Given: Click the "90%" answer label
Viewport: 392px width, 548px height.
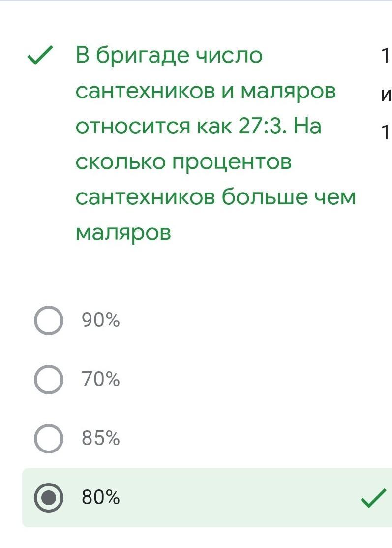Looking at the screenshot, I should click(101, 321).
